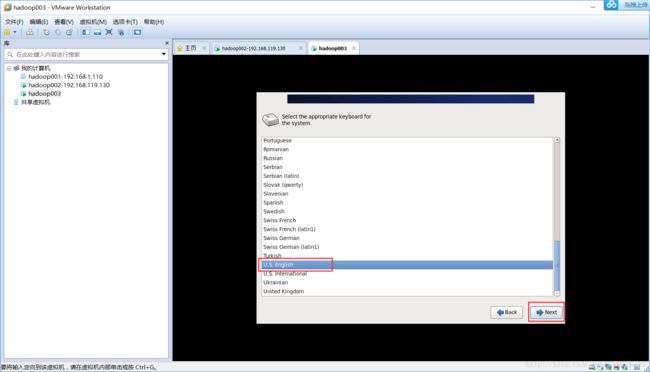
Task: Select hadoop001-192.168.1.110 in the library
Action: coord(65,77)
